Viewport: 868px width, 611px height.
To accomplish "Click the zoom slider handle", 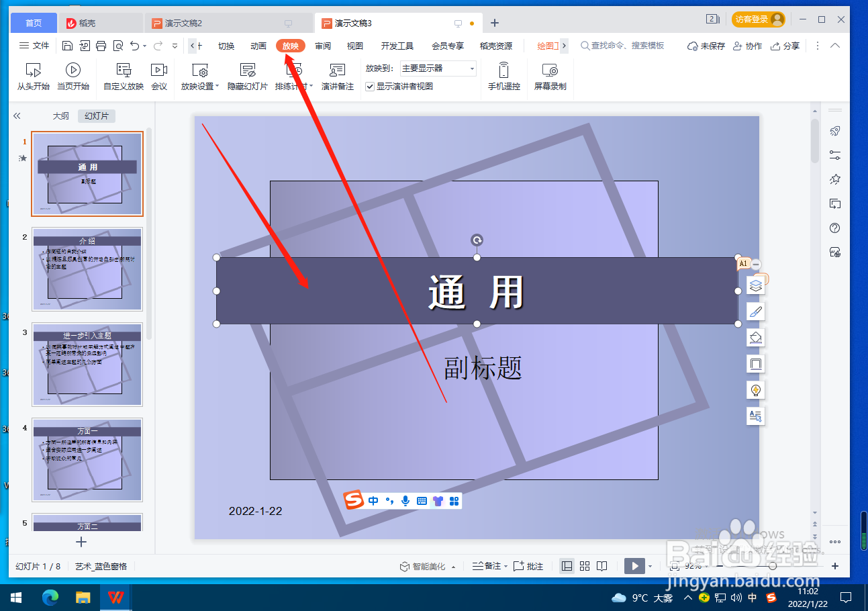I will [773, 566].
